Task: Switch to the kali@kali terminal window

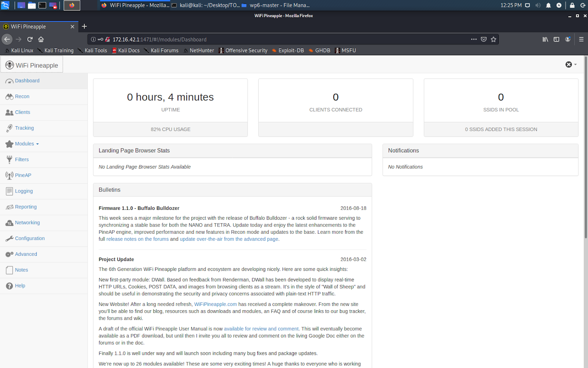Action: (205, 5)
